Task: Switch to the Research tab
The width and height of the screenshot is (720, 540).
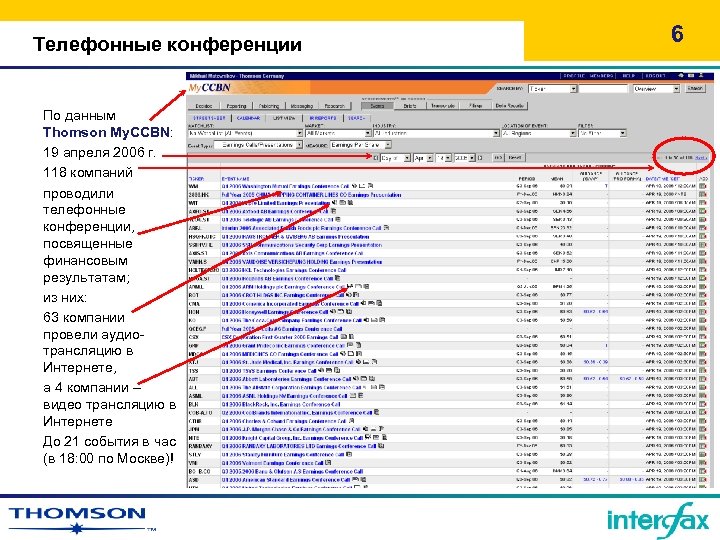Action: [x=334, y=106]
